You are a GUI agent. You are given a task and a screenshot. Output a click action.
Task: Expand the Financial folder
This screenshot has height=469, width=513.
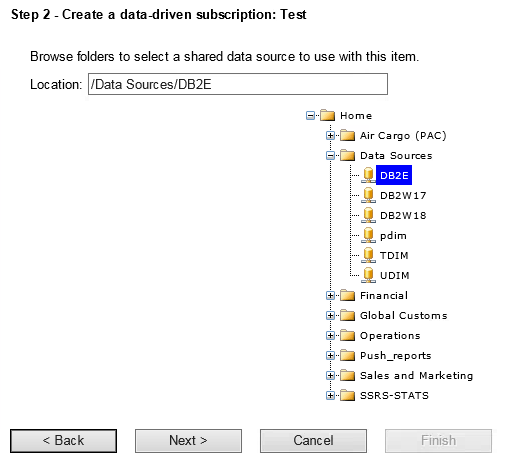330,296
